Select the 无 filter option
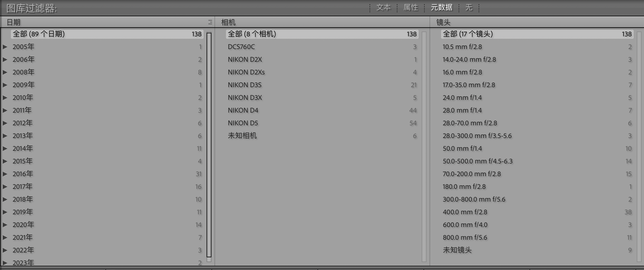 (469, 8)
